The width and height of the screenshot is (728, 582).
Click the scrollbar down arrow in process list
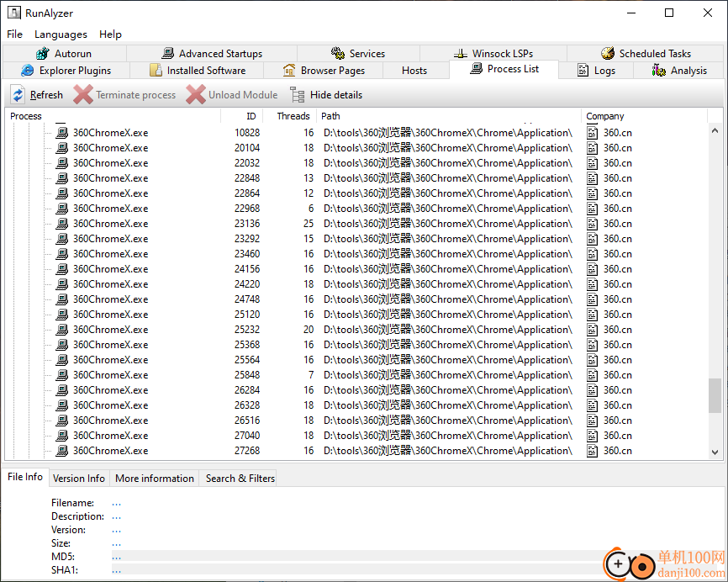[x=715, y=452]
